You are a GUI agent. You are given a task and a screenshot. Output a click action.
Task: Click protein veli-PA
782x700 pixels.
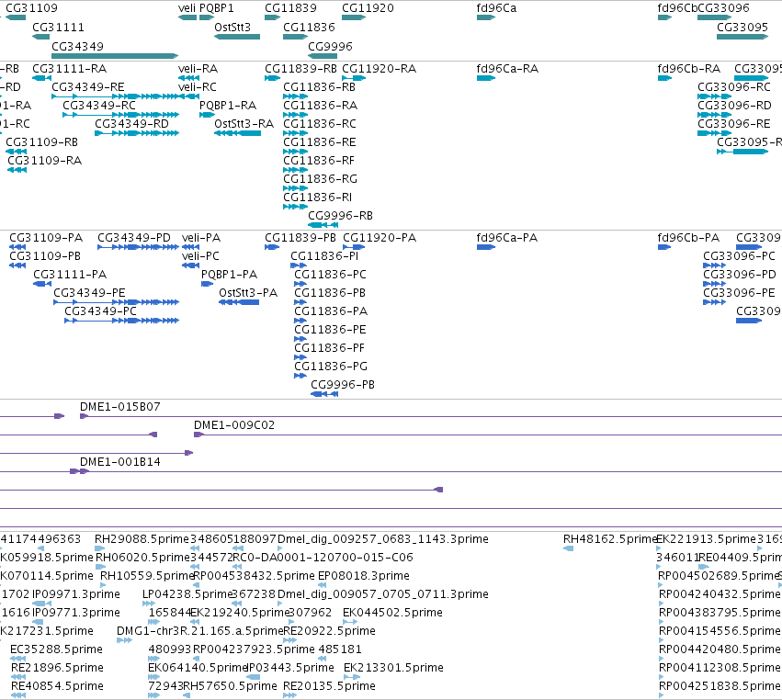pyautogui.click(x=201, y=237)
